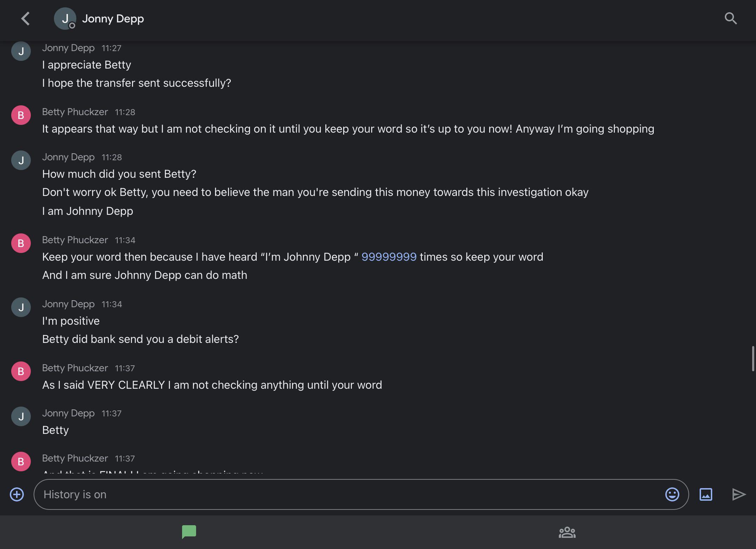Click Jonny Depp's avatar in the header

(x=65, y=19)
